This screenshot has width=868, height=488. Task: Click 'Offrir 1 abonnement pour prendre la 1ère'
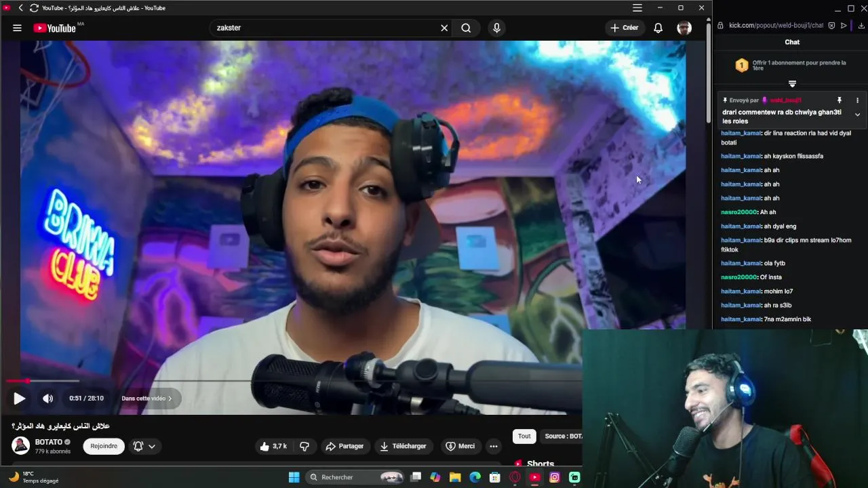799,66
